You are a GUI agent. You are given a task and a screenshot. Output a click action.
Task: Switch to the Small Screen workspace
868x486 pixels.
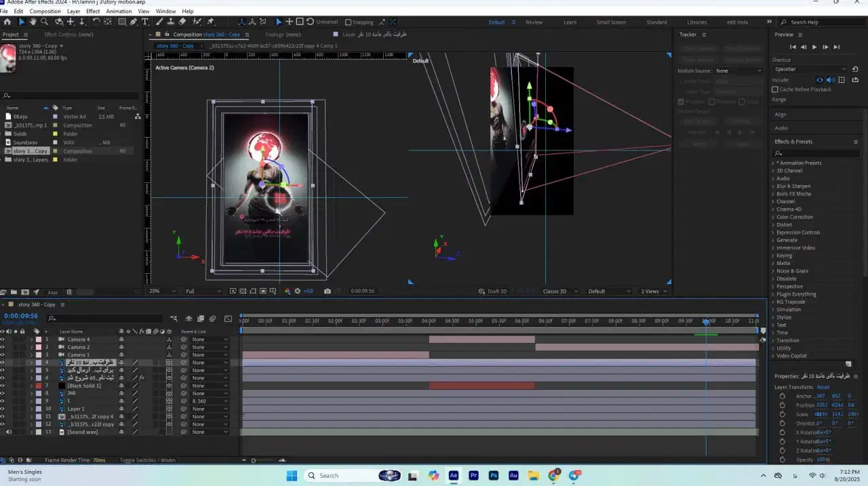[610, 22]
